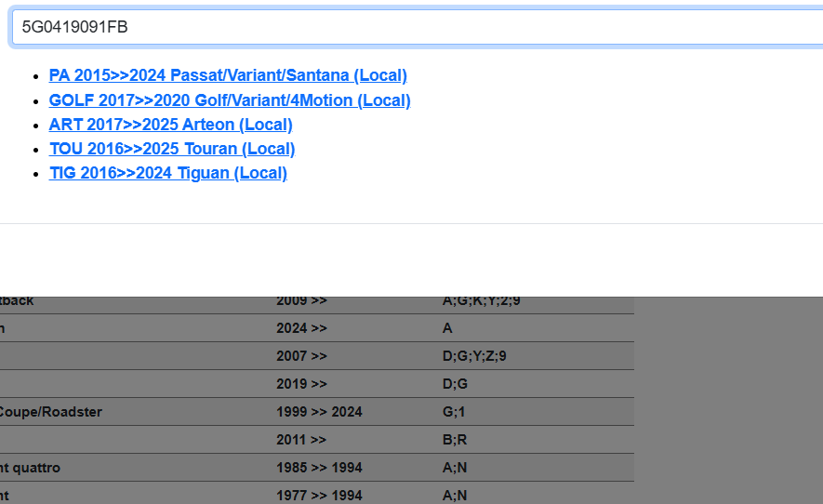Open the GOLF 2017>>2020 Golf/Variant/4Motion link
This screenshot has width=823, height=504.
pyautogui.click(x=230, y=100)
